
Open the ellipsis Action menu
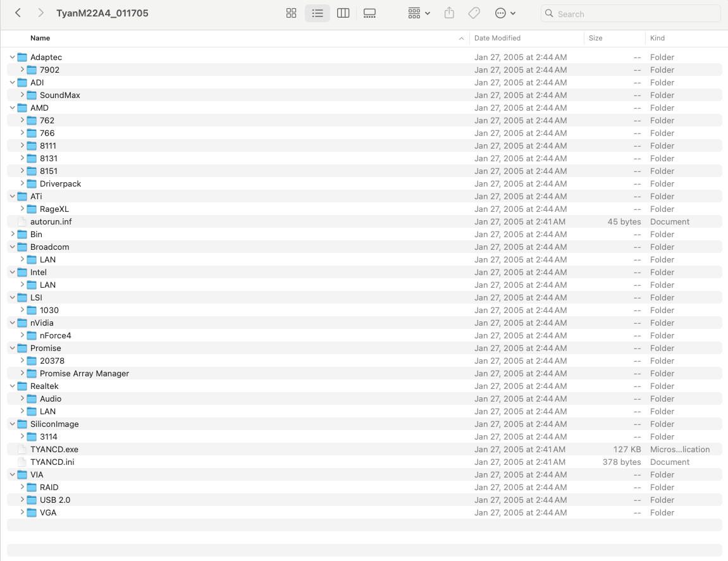tap(505, 13)
